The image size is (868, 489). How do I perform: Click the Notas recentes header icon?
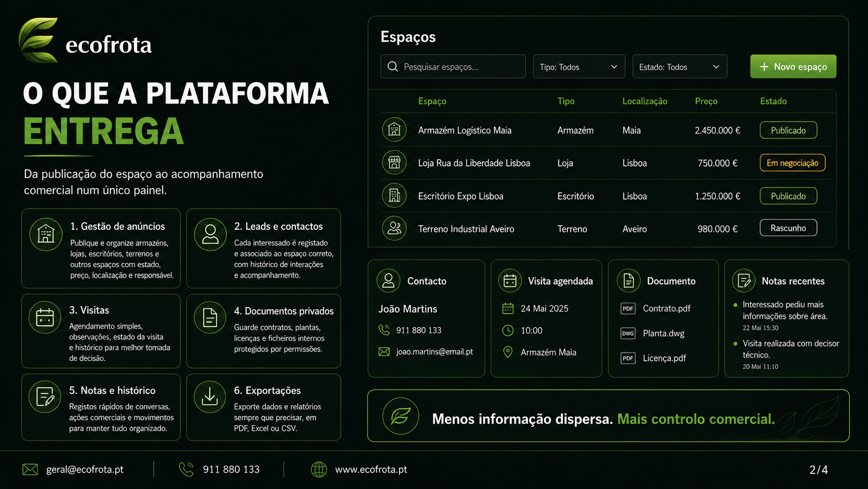pos(744,281)
